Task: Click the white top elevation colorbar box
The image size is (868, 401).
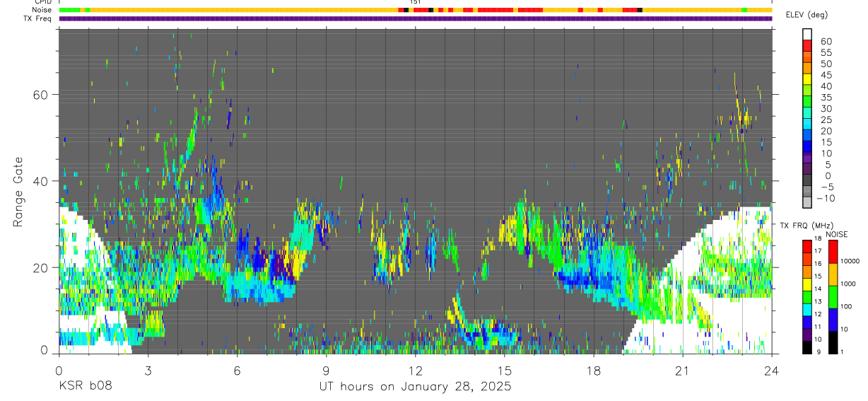Action: coord(807,33)
